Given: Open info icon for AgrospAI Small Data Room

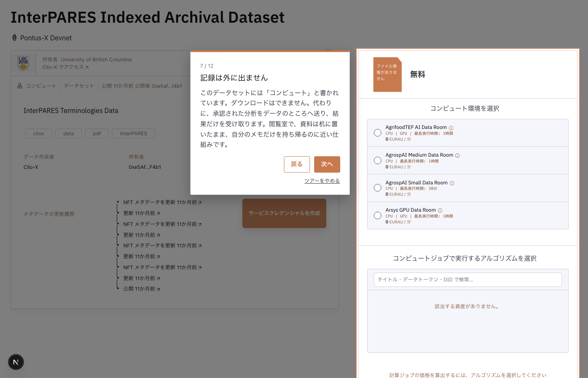Looking at the screenshot, I should coord(452,183).
